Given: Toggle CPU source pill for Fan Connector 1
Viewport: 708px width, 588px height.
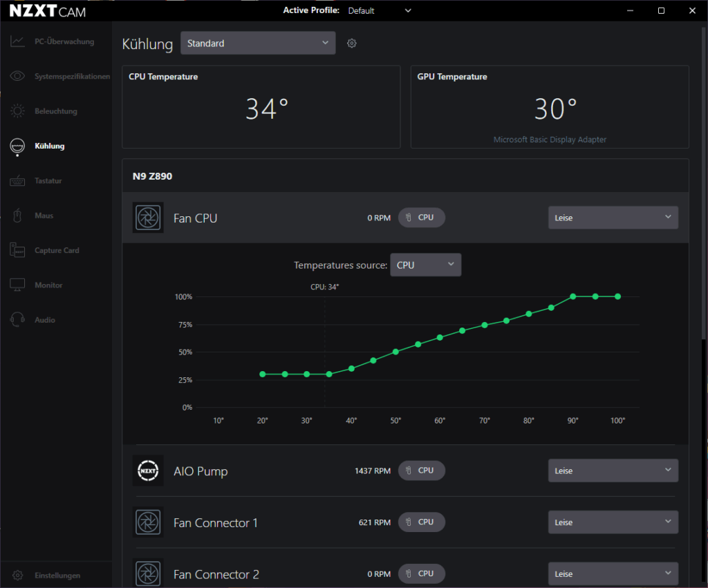Looking at the screenshot, I should [x=421, y=522].
